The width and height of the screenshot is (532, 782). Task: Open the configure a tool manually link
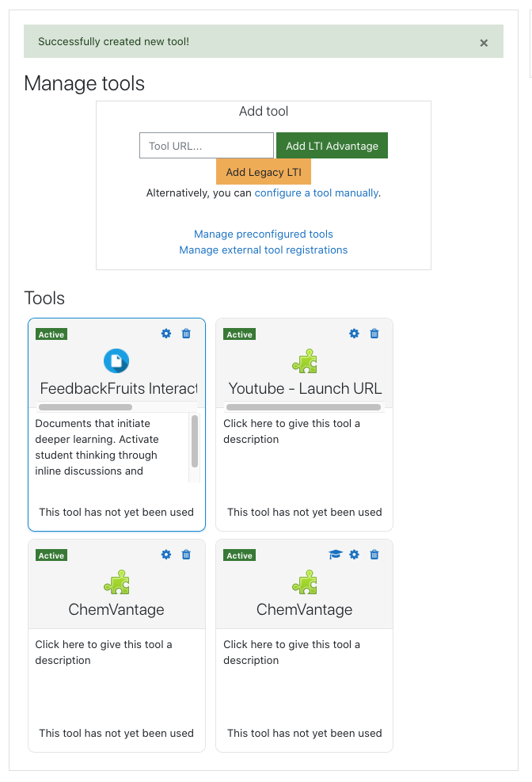317,193
